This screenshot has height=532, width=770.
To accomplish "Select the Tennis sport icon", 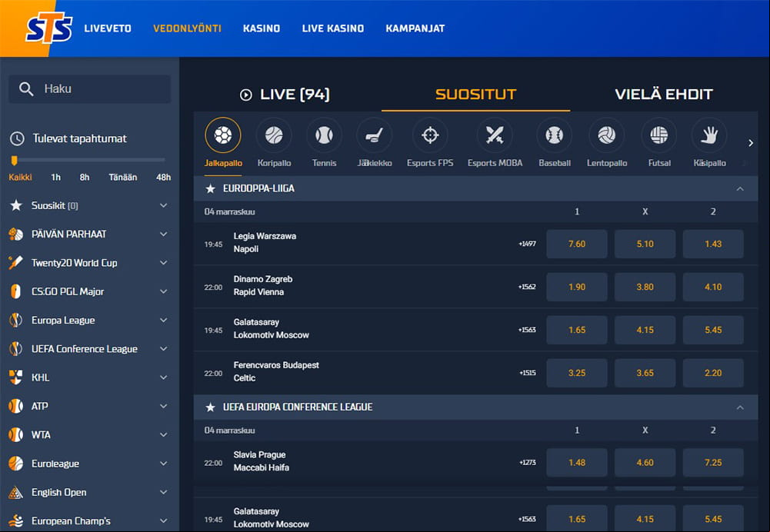I will point(324,135).
